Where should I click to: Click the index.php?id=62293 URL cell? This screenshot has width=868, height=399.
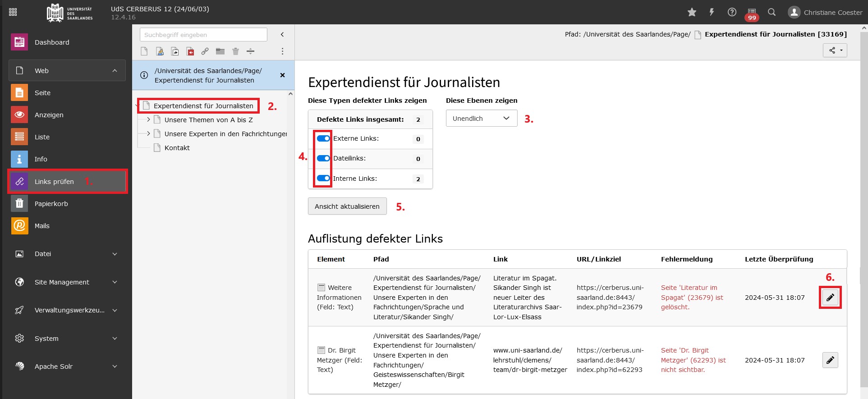[610, 360]
